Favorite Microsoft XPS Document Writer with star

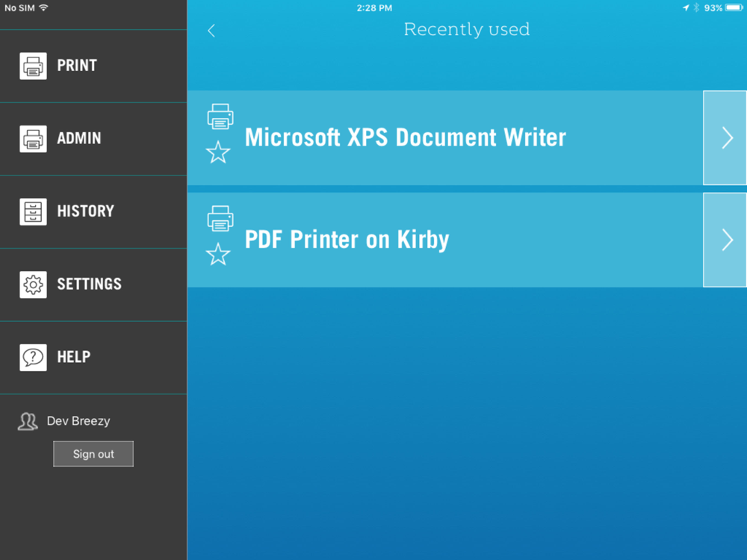[x=218, y=152]
